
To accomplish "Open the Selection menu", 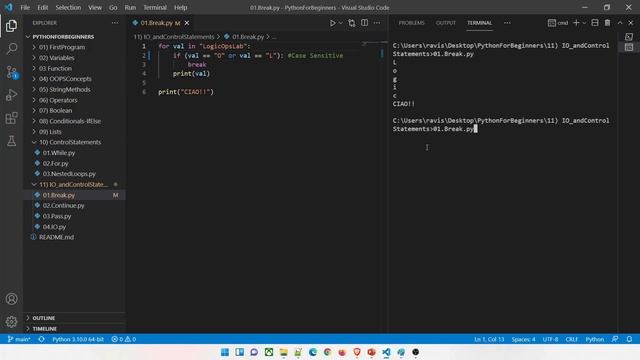I will click(x=68, y=7).
